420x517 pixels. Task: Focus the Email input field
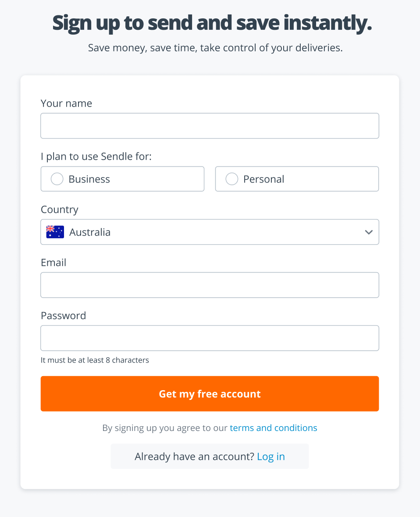point(210,285)
